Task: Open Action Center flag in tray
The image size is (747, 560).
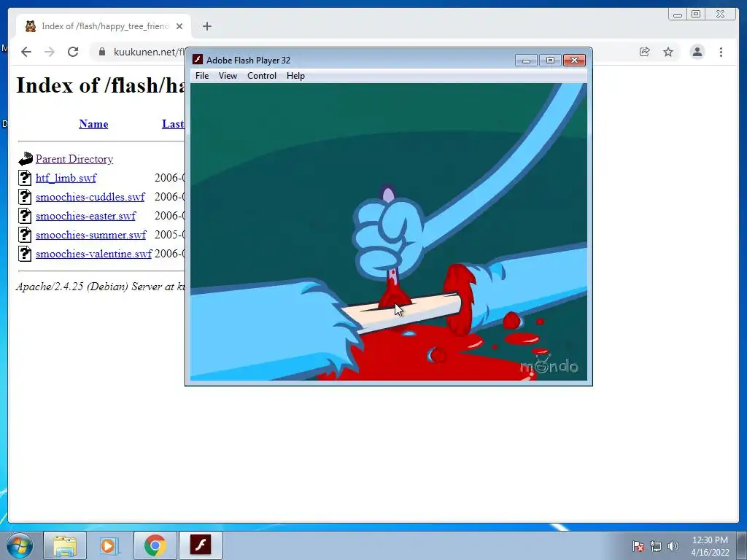Action: click(638, 546)
